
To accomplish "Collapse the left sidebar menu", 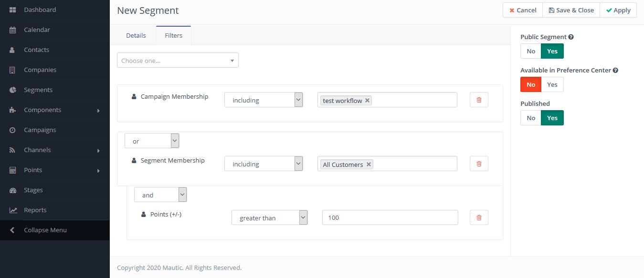I will point(45,230).
